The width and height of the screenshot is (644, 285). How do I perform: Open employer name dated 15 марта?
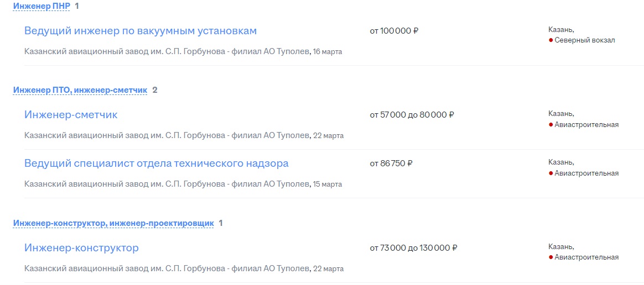(167, 184)
